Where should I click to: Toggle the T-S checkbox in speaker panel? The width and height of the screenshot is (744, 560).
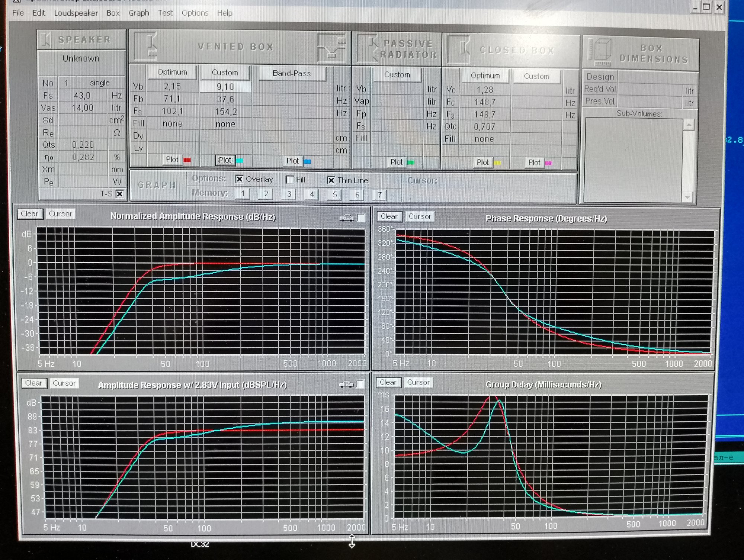pyautogui.click(x=119, y=194)
